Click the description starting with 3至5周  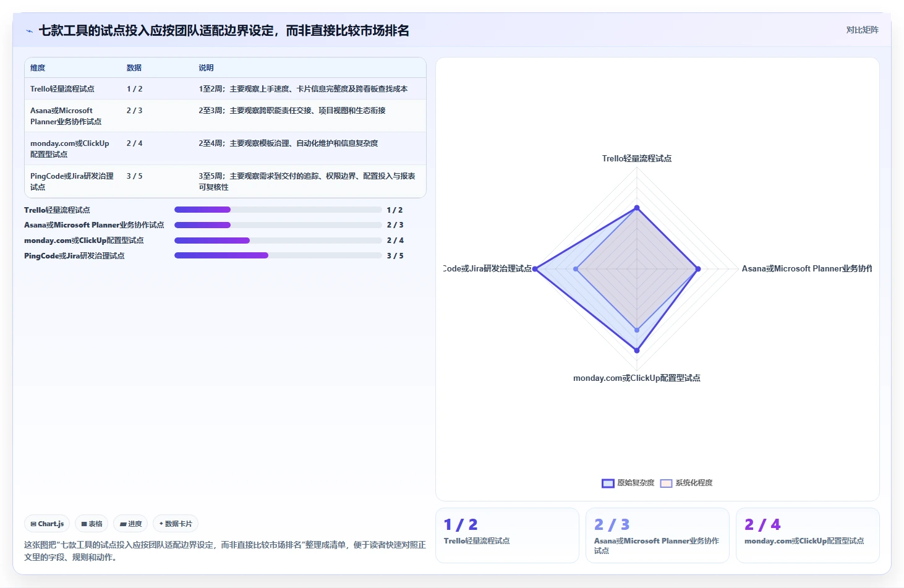(x=307, y=182)
